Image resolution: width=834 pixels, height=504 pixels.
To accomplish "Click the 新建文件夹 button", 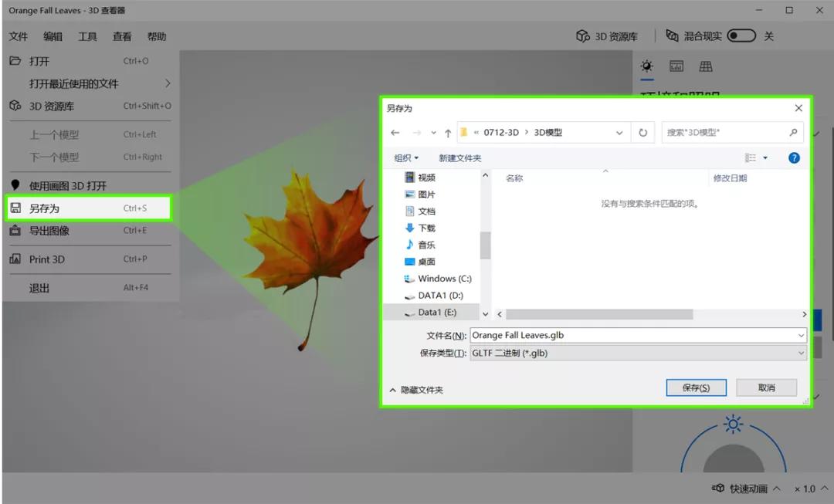I will (459, 158).
